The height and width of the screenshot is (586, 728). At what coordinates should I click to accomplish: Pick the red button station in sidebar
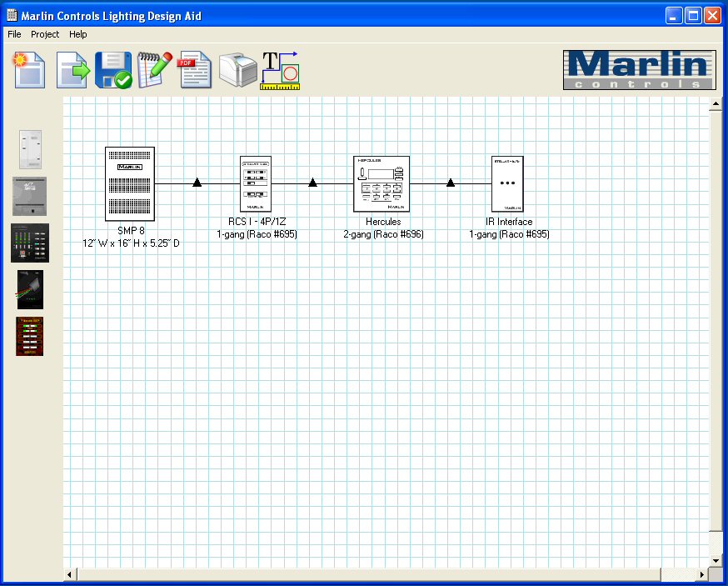pos(30,337)
